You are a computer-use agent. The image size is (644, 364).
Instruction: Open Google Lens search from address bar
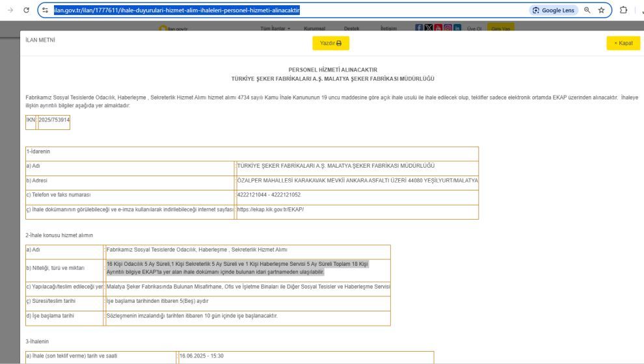(x=554, y=10)
